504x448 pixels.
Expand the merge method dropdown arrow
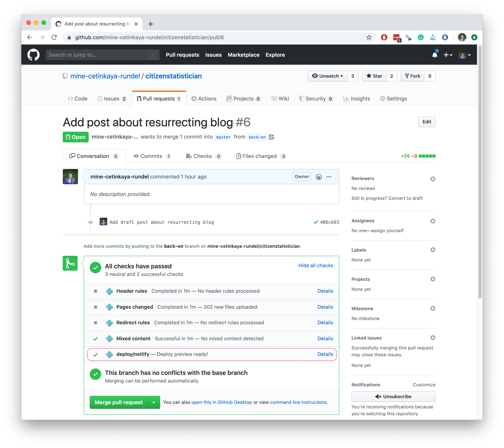(x=154, y=402)
